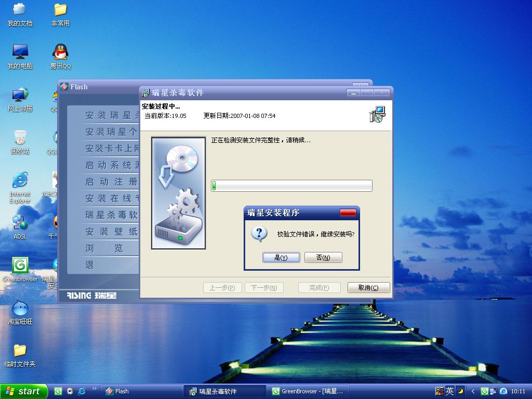This screenshot has width=532, height=399.
Task: Click 退 exit item in Flash window
Action: 89,265
